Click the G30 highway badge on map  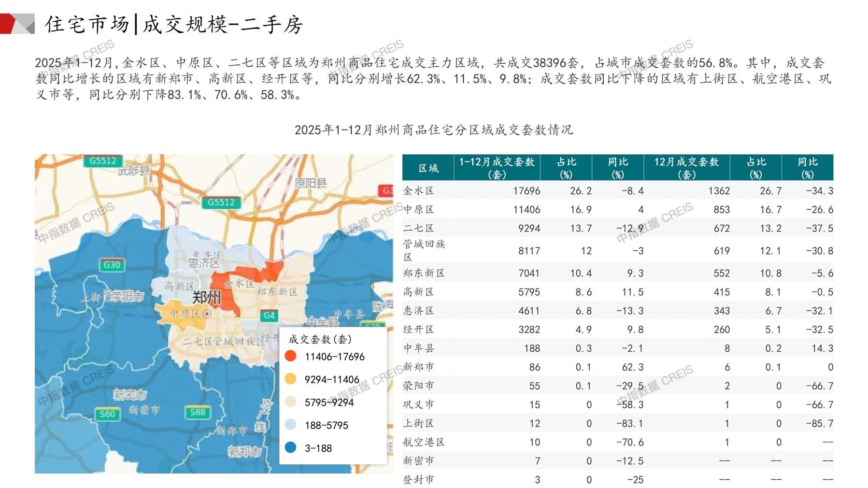click(x=112, y=264)
